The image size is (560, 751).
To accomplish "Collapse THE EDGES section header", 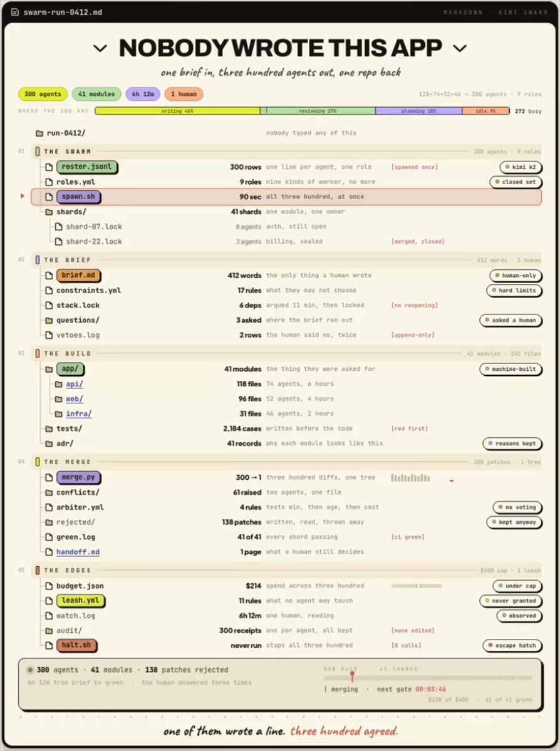I will coord(286,571).
